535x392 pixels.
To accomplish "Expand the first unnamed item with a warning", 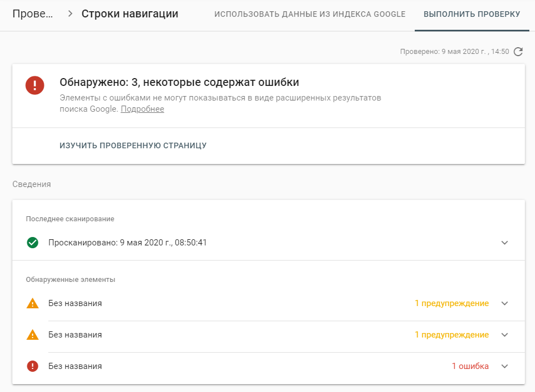I will [x=505, y=304].
